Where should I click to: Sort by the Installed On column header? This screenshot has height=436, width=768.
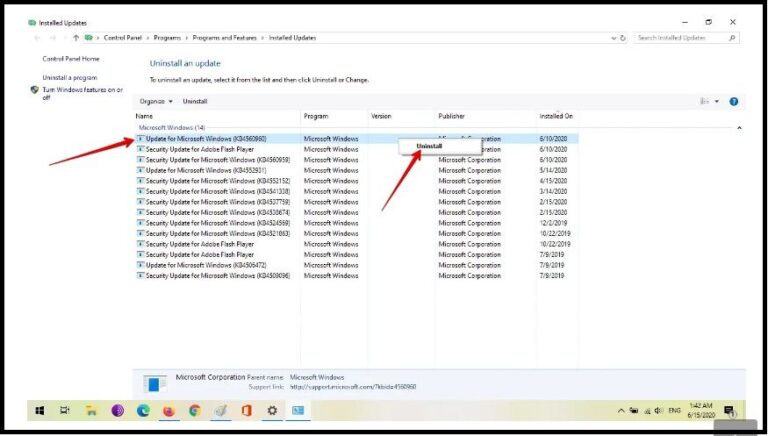point(558,116)
